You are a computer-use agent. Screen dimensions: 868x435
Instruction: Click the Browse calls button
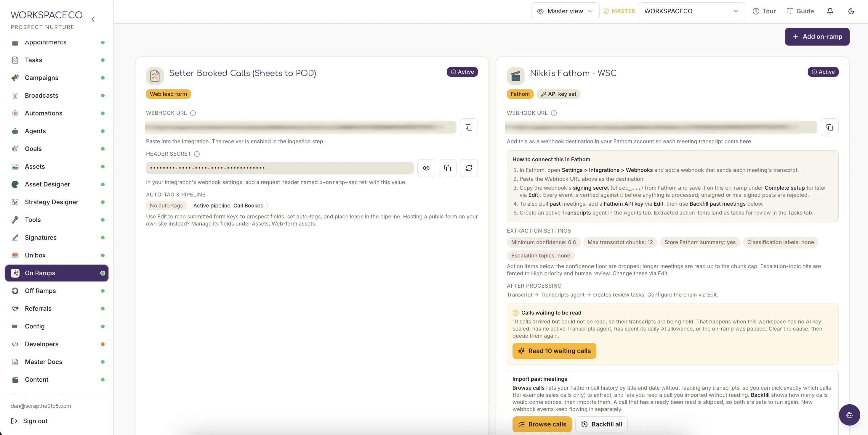pyautogui.click(x=542, y=424)
